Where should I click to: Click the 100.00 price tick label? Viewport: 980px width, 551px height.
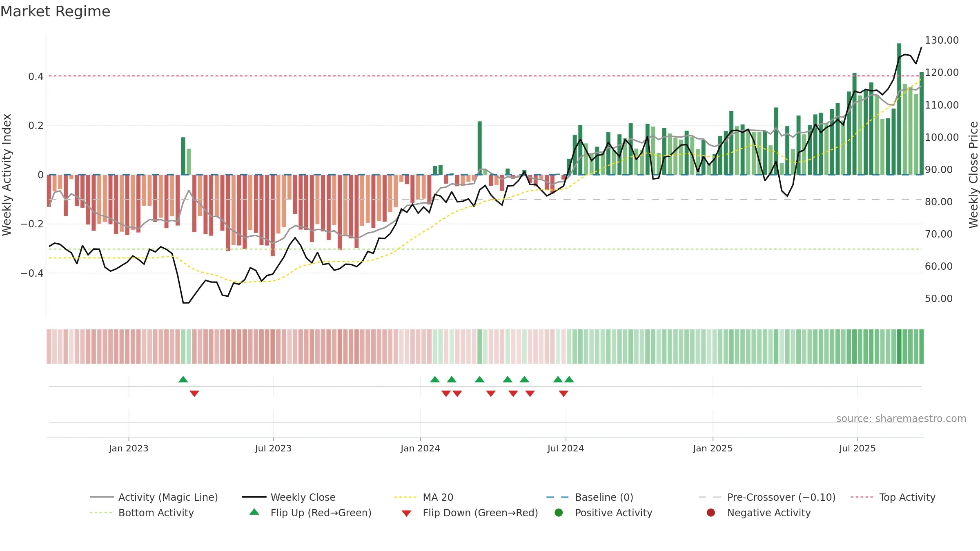click(x=942, y=137)
